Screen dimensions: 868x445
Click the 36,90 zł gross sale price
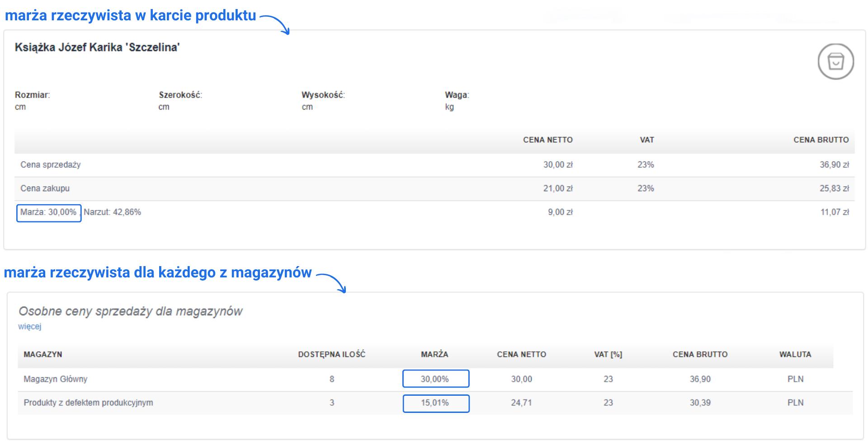834,165
